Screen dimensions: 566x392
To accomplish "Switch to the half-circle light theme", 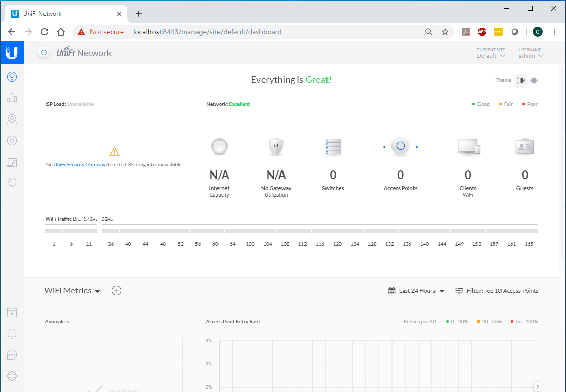I will 520,80.
